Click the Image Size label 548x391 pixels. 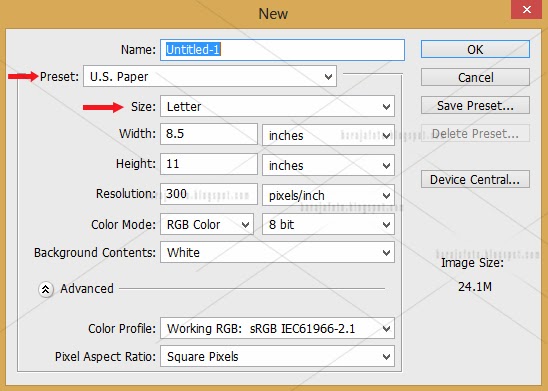point(472,263)
